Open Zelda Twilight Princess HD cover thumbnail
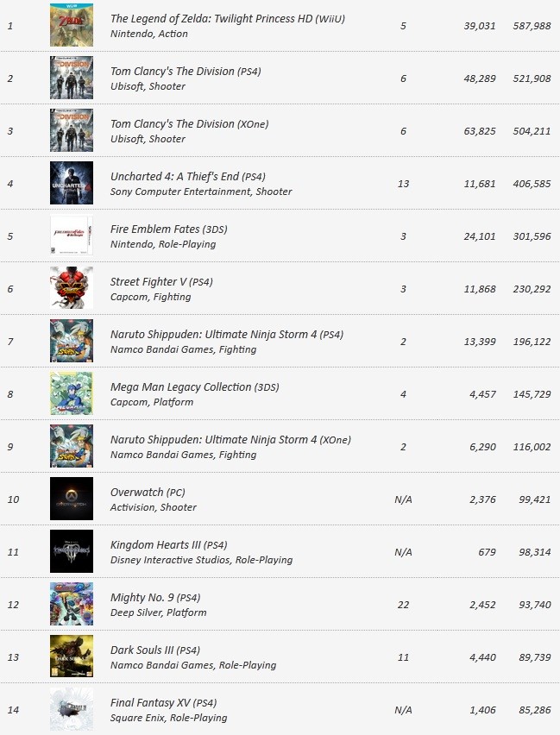560x735 pixels. coord(72,25)
